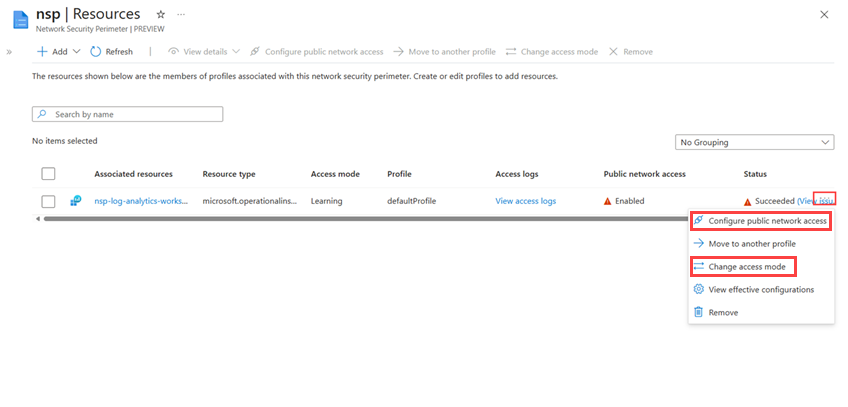Toggle the select-all checkbox in table header

[x=48, y=174]
